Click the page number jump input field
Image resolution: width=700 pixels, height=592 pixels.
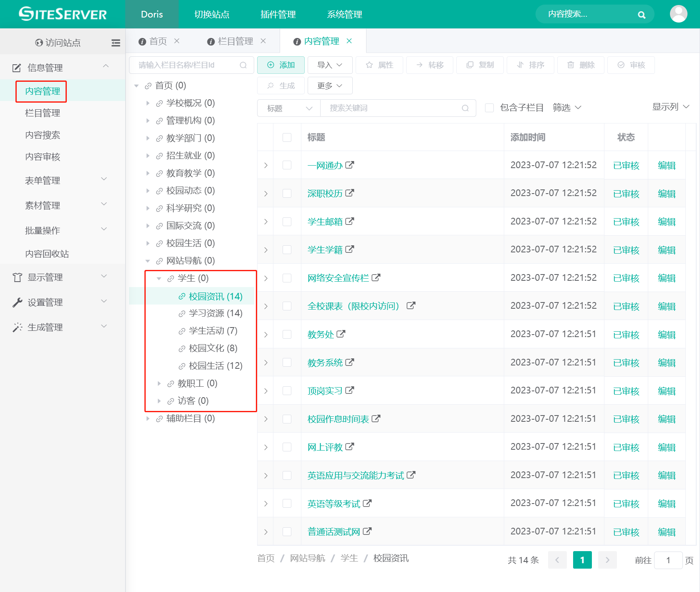(x=668, y=560)
